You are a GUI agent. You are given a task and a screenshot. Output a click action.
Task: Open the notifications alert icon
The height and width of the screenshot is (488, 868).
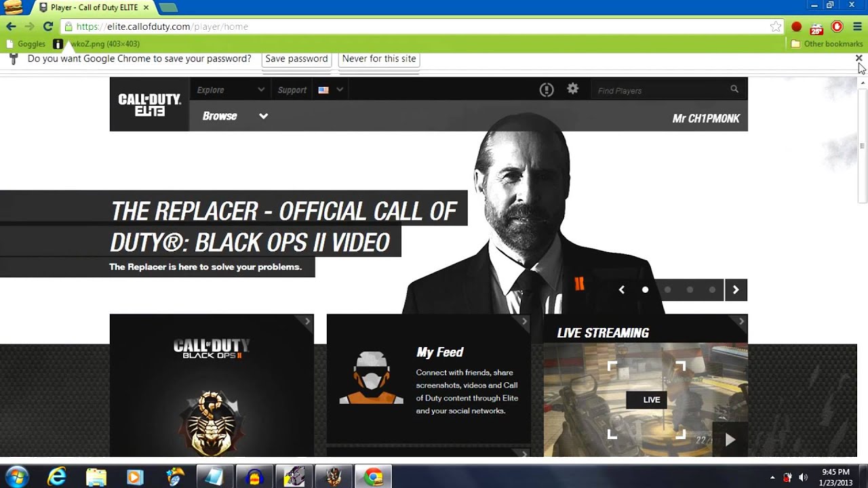[547, 90]
